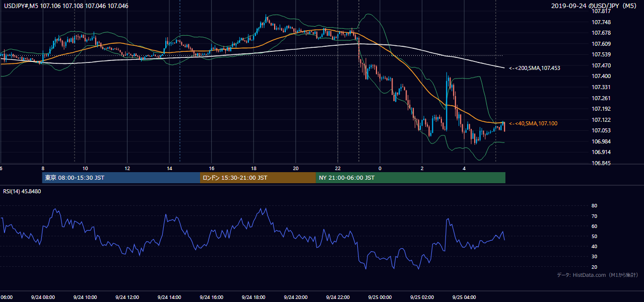
Task: Click hour label 16 under the price chart
Action: [x=212, y=168]
